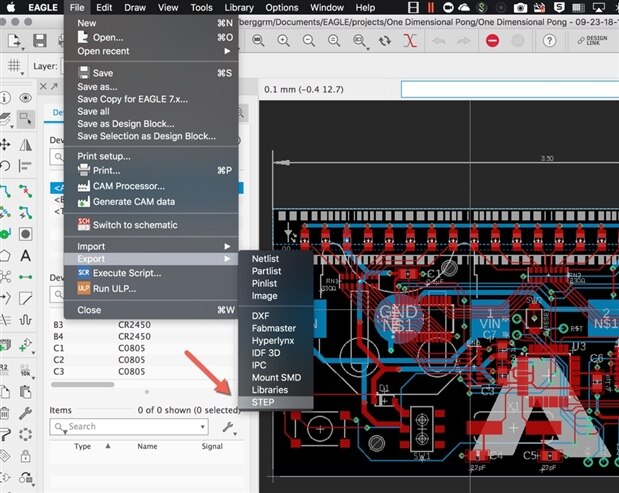Select the Mirror tool icon
The height and width of the screenshot is (493, 619).
pyautogui.click(x=26, y=144)
